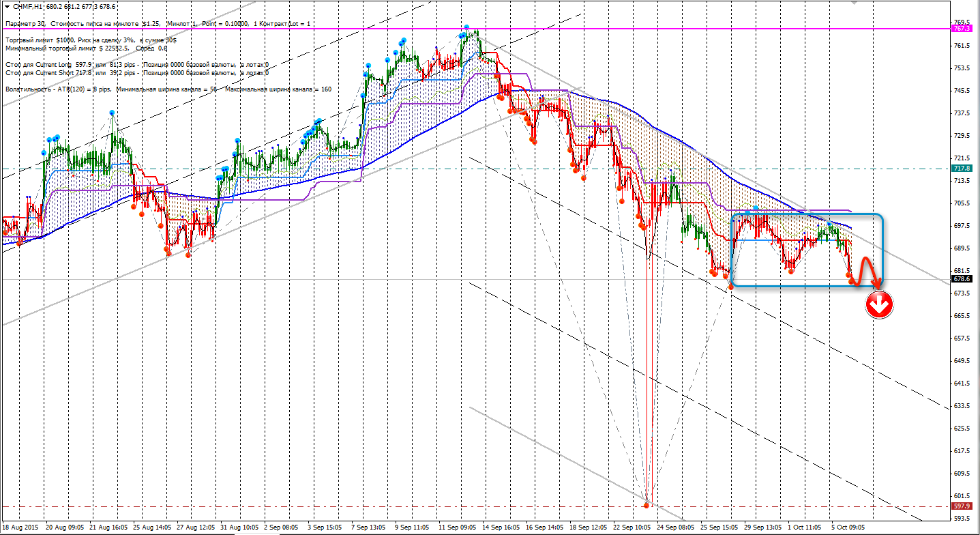Click the '1 Oct 11:05' time axis label
This screenshot has width=980, height=535.
[x=805, y=527]
